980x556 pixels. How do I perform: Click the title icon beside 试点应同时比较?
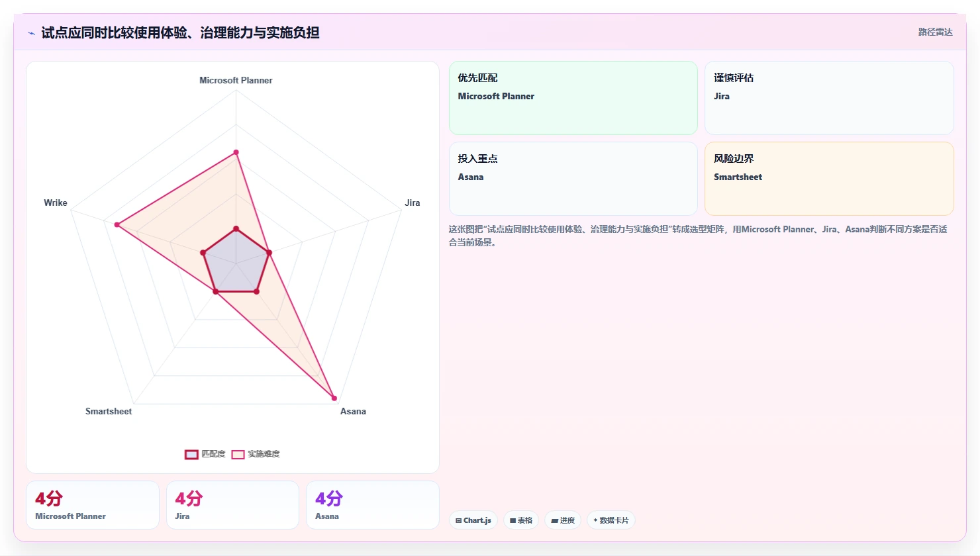click(31, 32)
